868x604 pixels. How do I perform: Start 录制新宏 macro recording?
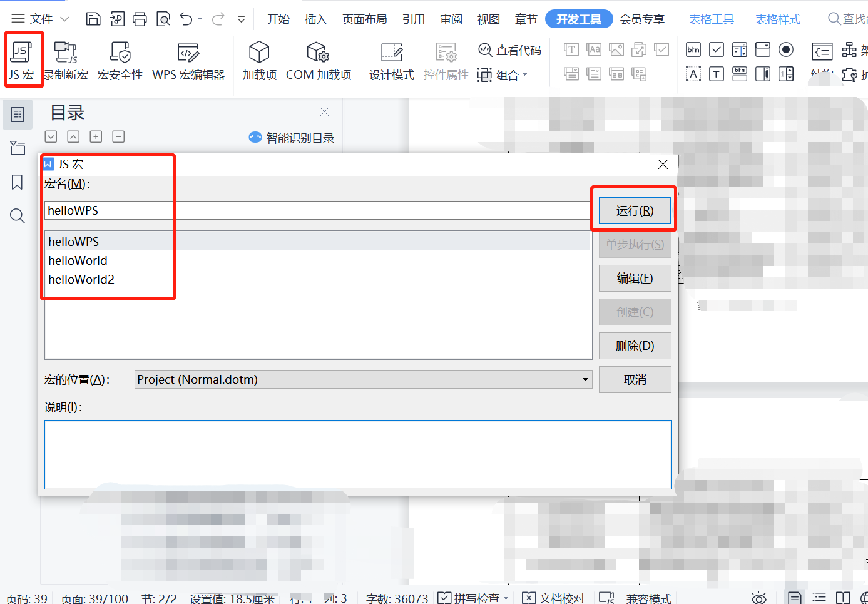click(66, 61)
